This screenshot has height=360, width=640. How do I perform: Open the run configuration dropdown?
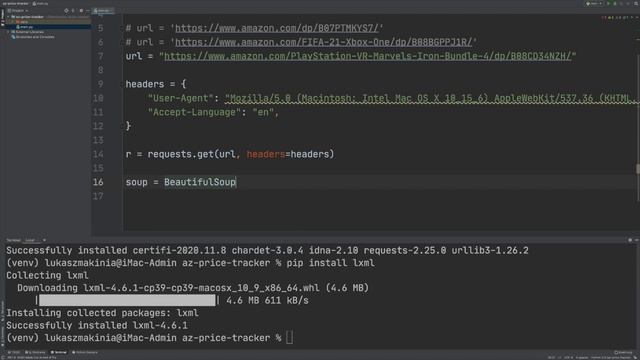click(594, 4)
